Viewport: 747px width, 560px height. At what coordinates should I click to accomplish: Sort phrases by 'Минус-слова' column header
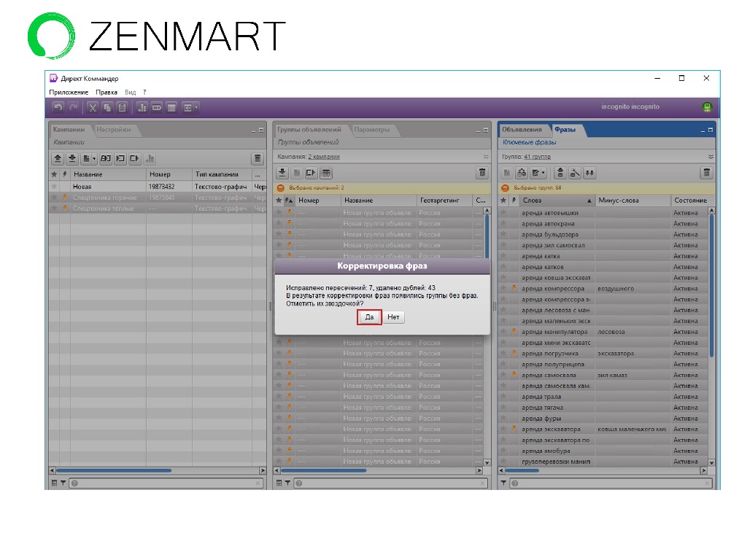pos(633,201)
